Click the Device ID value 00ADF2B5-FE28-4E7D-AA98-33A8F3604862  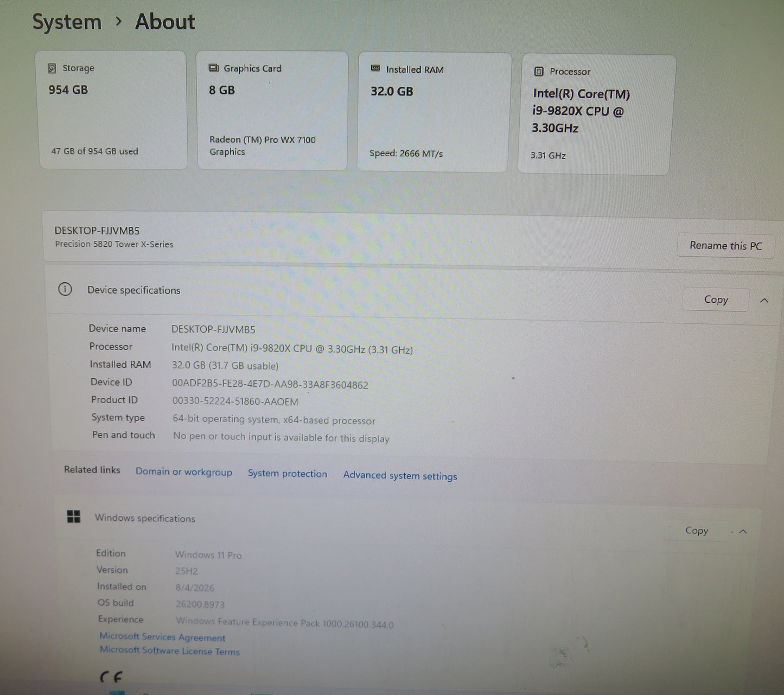click(270, 385)
